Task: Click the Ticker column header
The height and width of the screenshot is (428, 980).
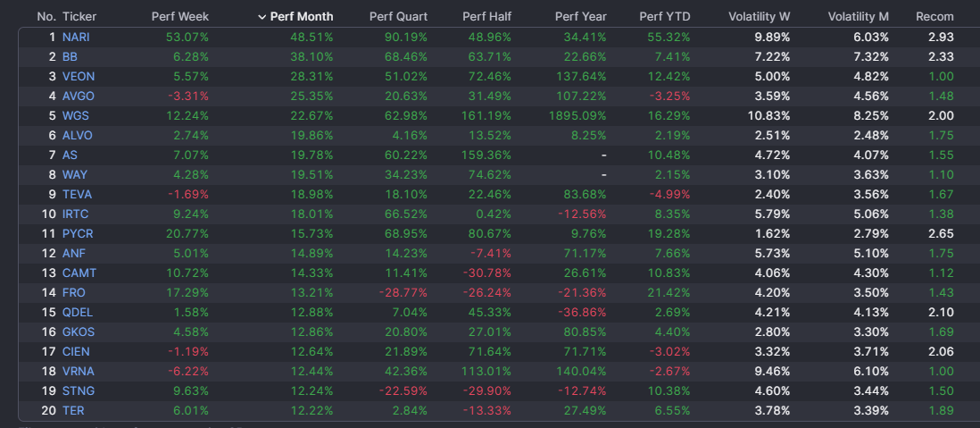Action: point(79,17)
